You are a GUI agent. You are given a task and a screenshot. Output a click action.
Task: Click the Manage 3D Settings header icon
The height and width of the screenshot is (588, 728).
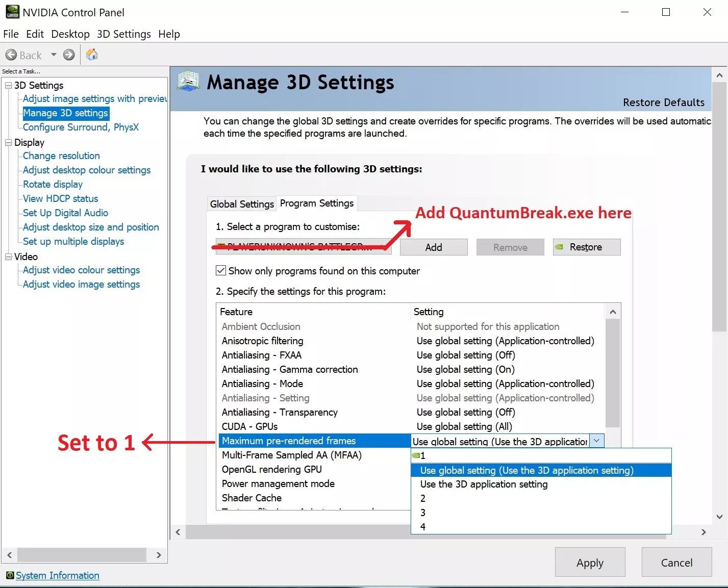tap(188, 81)
